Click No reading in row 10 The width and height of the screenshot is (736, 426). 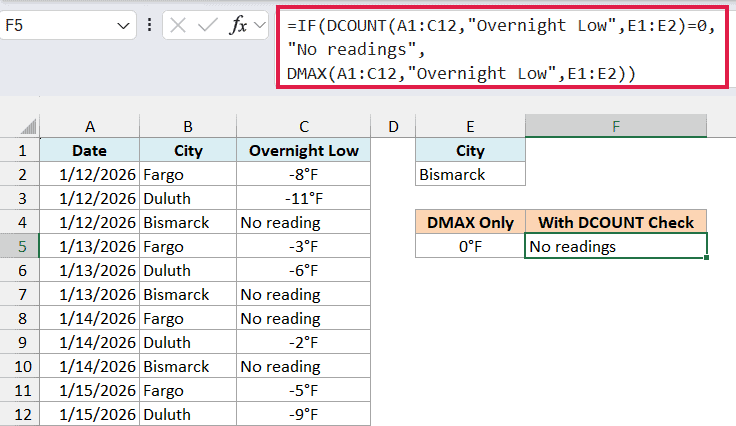[x=304, y=366]
